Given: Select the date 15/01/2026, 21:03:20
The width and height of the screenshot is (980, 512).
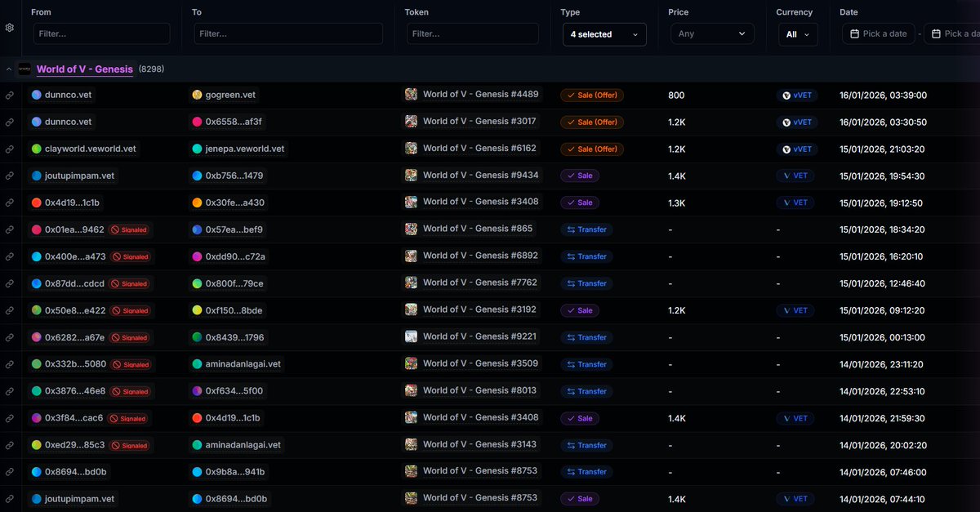Looking at the screenshot, I should pyautogui.click(x=883, y=149).
